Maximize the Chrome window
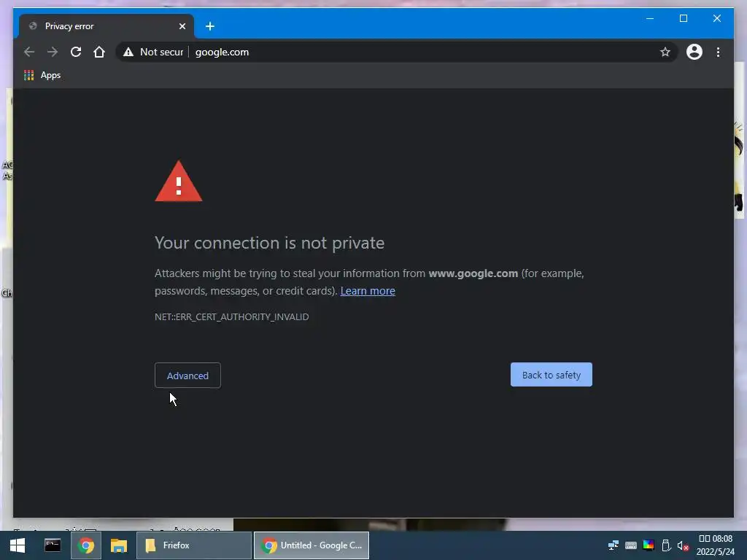The width and height of the screenshot is (747, 560). [x=683, y=18]
